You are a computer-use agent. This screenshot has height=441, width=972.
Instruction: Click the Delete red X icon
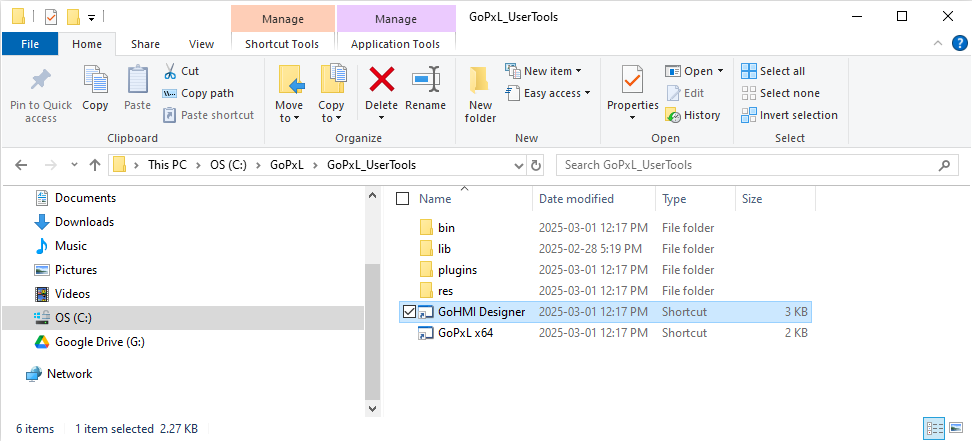(381, 79)
